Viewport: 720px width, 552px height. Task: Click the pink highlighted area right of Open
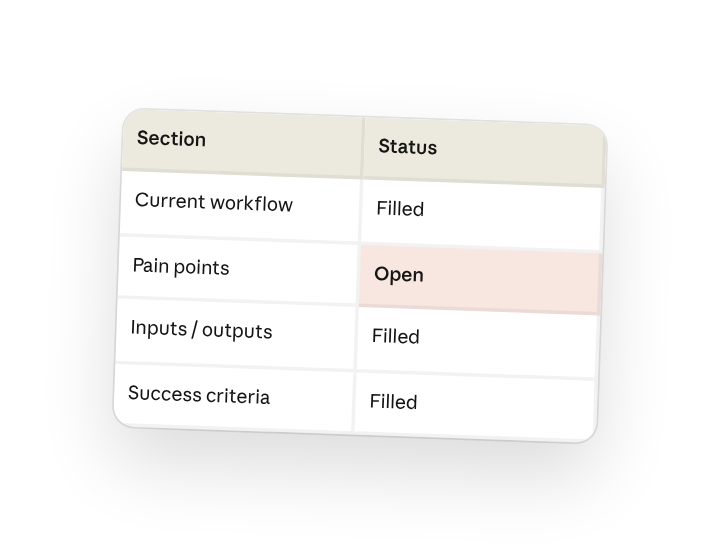click(510, 282)
